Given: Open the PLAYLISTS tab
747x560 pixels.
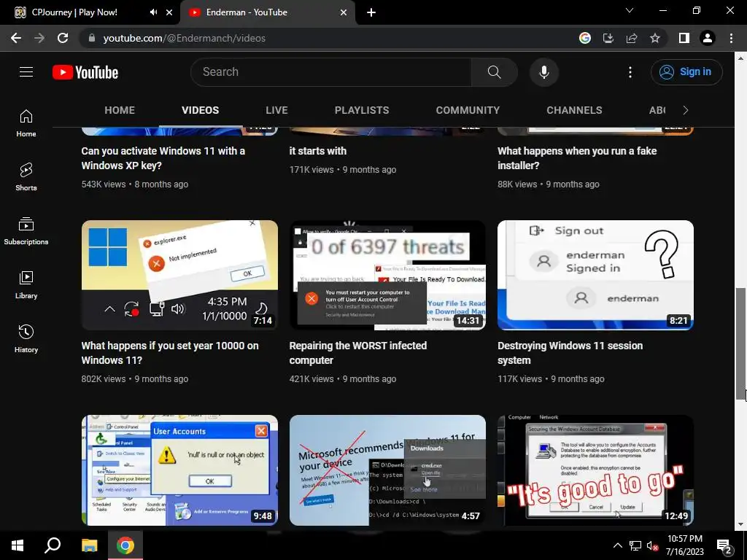Looking at the screenshot, I should (362, 110).
